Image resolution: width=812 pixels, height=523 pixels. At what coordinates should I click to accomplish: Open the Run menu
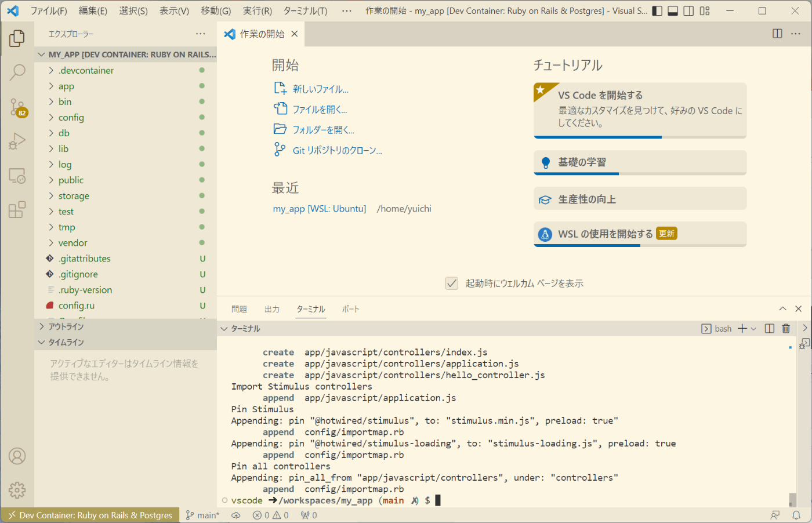258,11
